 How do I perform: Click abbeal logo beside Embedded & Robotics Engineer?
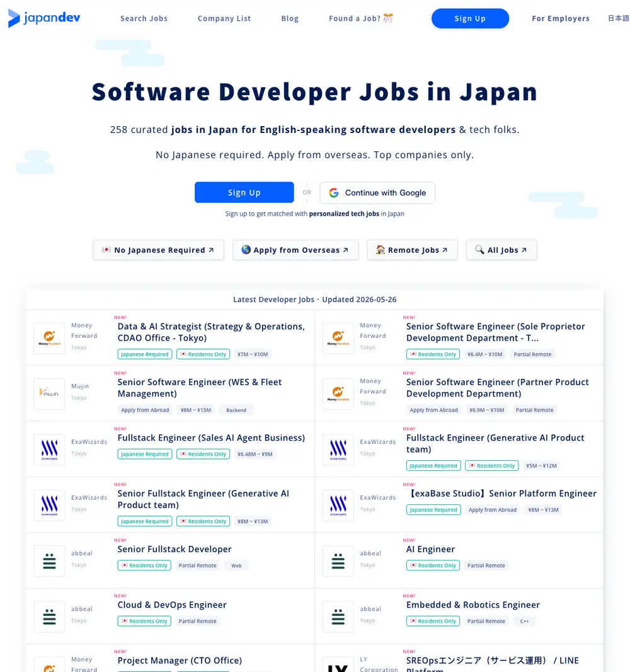point(338,617)
